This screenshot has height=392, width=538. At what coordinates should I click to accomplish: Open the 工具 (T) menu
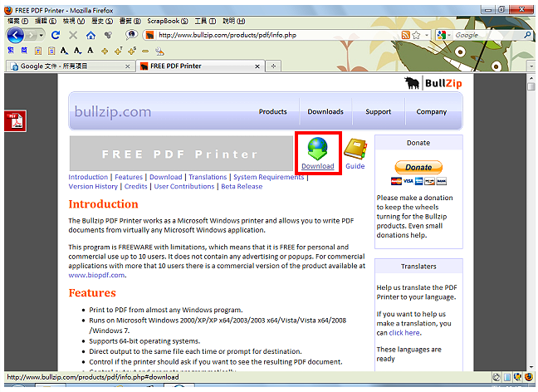[x=205, y=21]
